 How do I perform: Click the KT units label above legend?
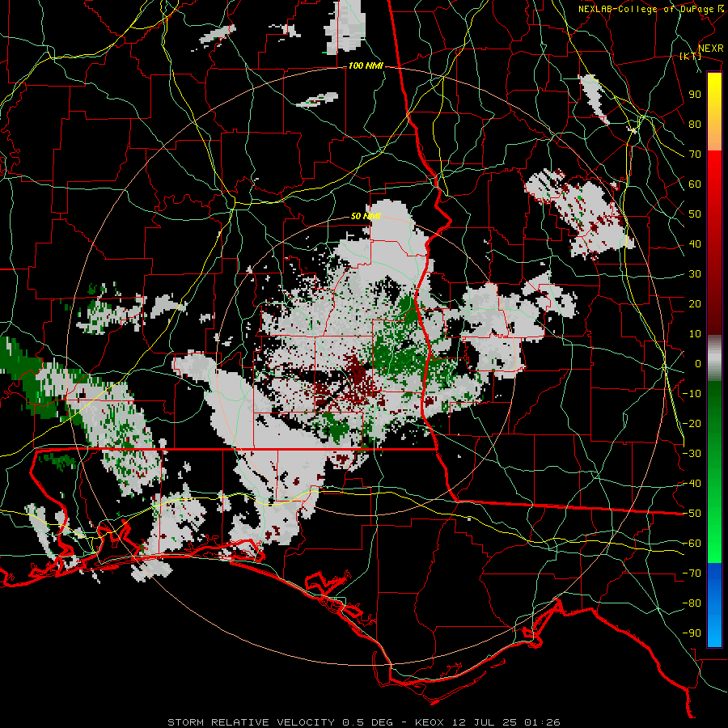pos(690,56)
